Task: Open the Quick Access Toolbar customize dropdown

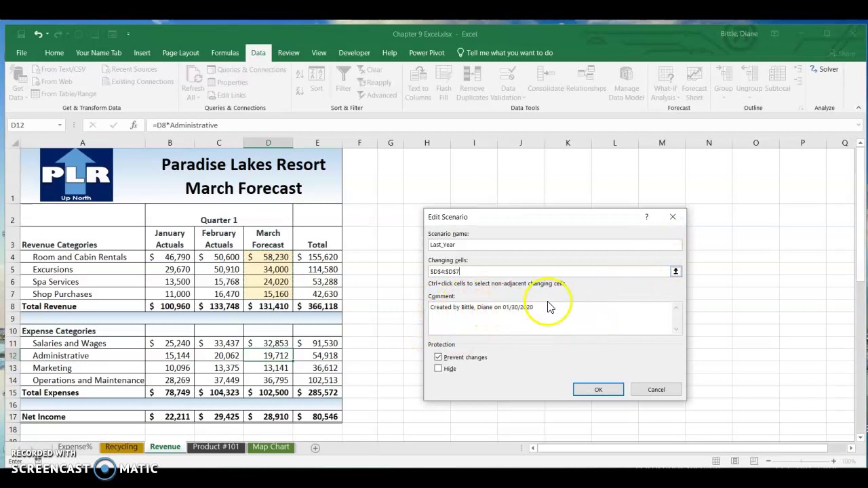Action: (x=128, y=34)
